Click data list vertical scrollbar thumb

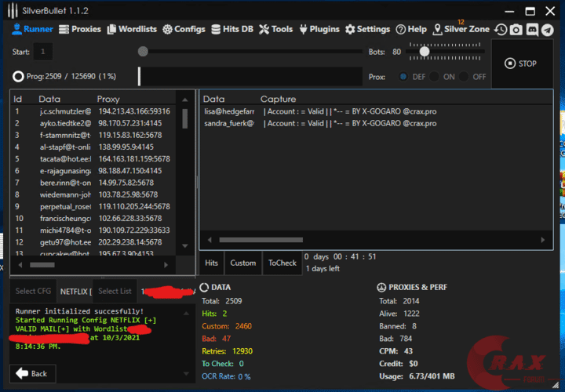[x=185, y=118]
